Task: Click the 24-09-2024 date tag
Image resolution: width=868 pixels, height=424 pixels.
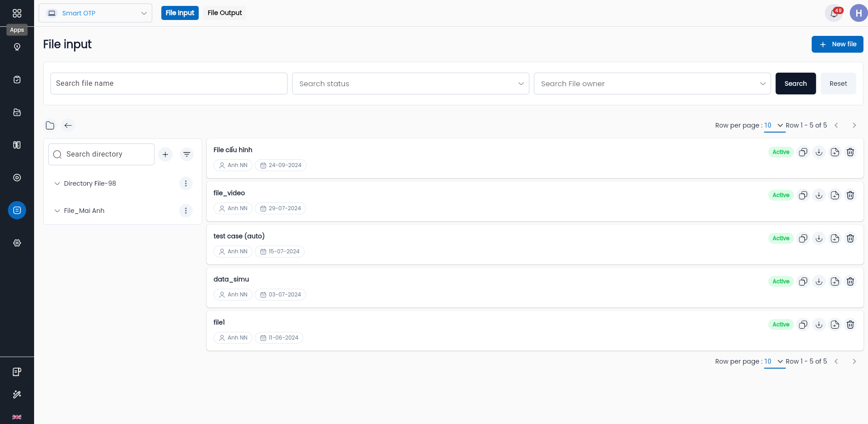Action: 280,165
